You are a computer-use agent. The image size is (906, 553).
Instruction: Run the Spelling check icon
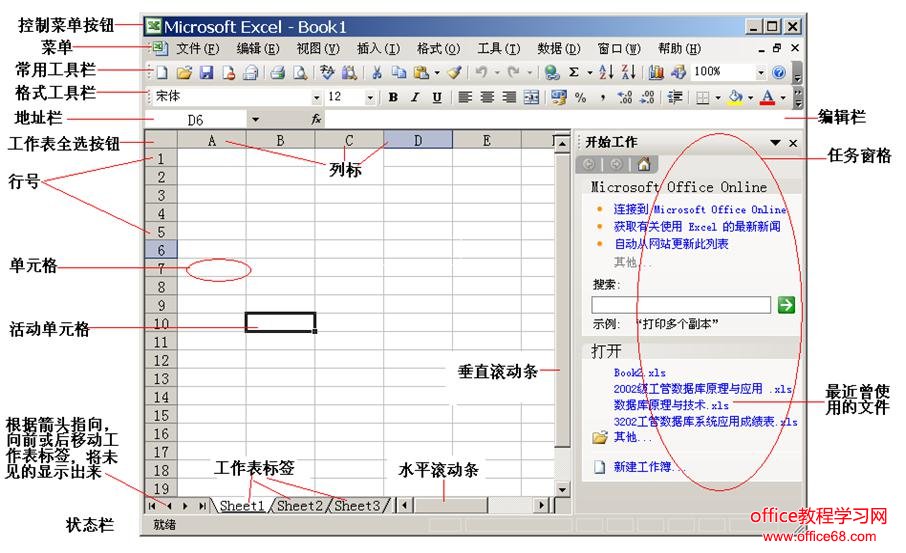point(327,72)
